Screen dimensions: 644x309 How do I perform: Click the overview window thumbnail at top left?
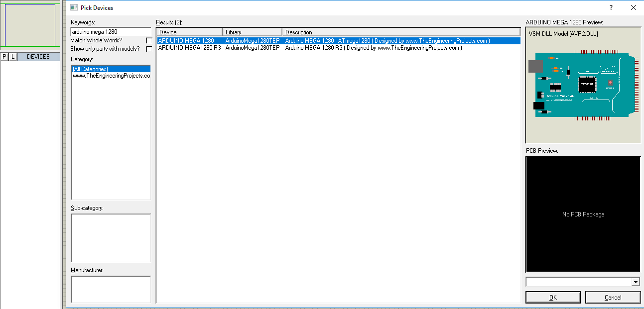pyautogui.click(x=30, y=25)
